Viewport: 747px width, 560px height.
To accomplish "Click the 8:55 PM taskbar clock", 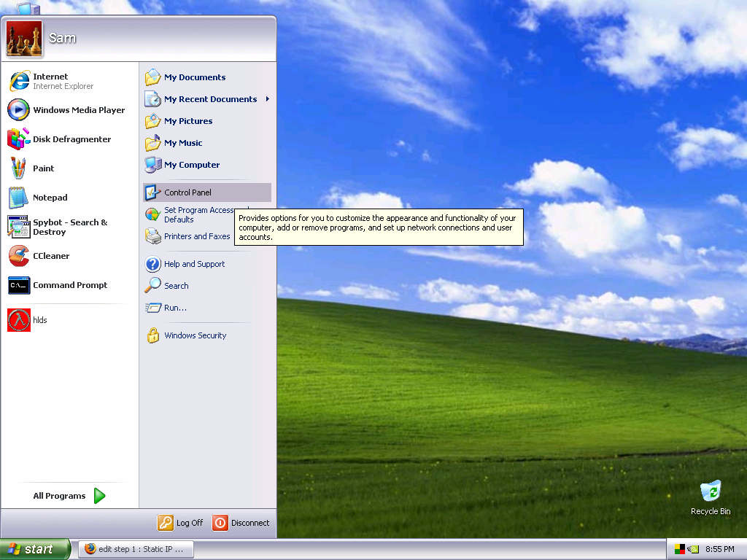I will pyautogui.click(x=719, y=549).
